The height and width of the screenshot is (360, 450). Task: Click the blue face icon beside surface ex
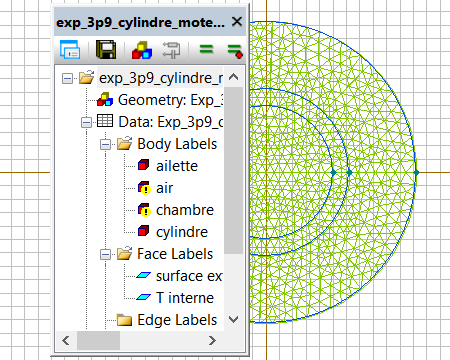pos(144,275)
